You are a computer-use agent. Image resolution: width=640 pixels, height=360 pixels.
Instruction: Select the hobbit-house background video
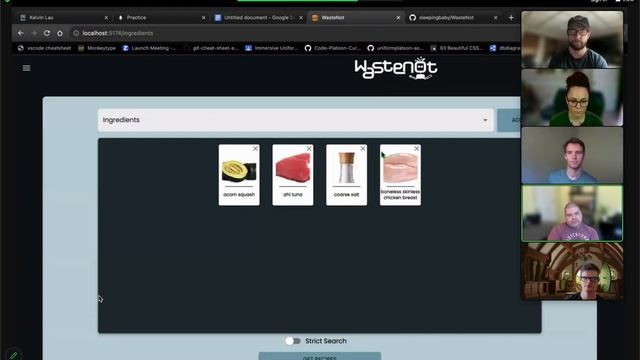pyautogui.click(x=572, y=271)
